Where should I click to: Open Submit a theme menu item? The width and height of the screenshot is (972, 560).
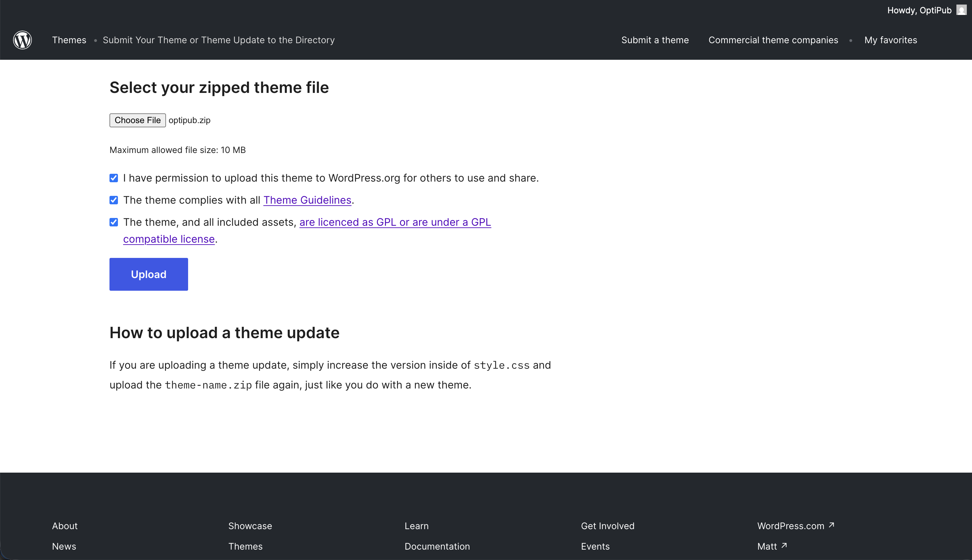point(655,40)
